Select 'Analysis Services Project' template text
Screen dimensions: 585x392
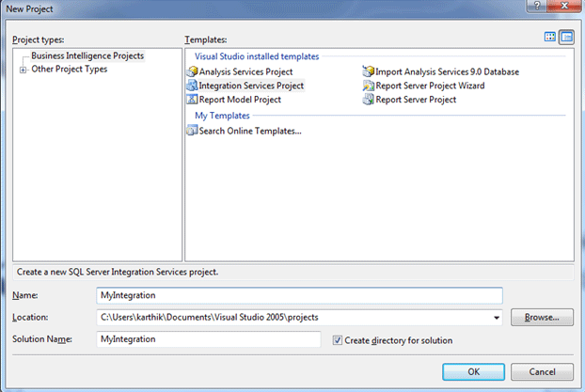point(245,71)
